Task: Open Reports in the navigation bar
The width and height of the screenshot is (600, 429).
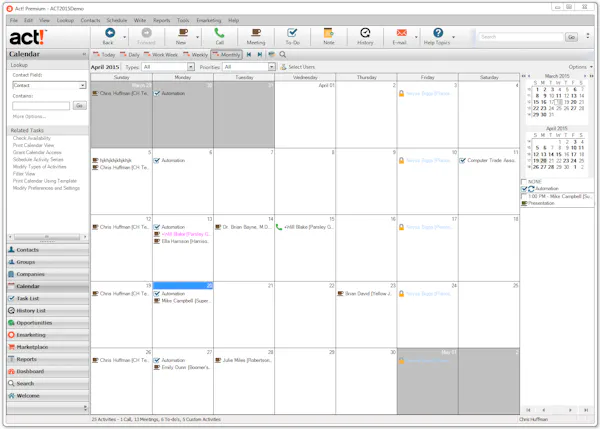Action: click(x=47, y=359)
